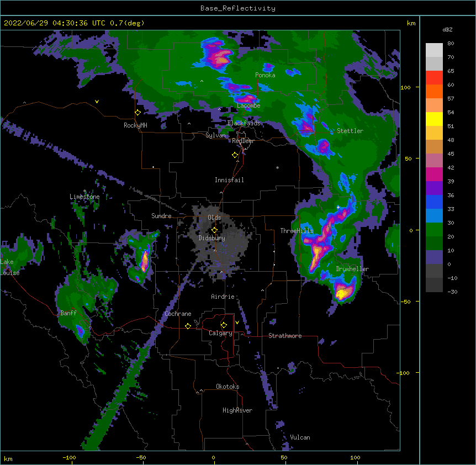Click the Lacombe city label
This screenshot has width=476, height=465.
click(248, 105)
